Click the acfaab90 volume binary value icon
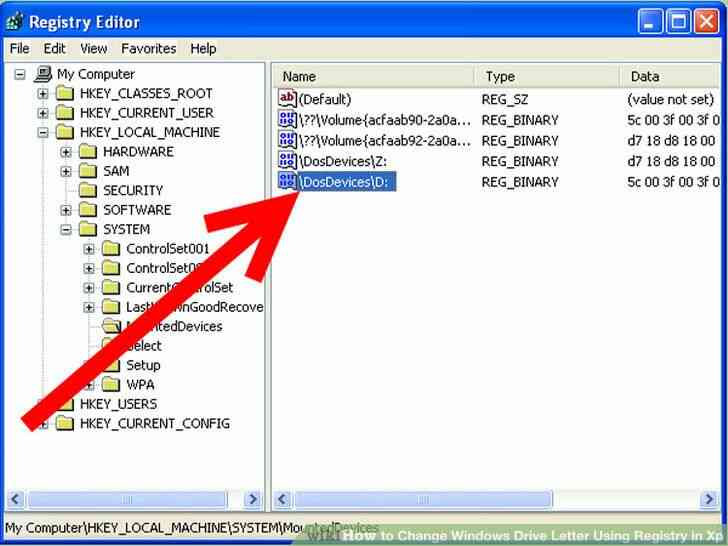 coord(287,119)
